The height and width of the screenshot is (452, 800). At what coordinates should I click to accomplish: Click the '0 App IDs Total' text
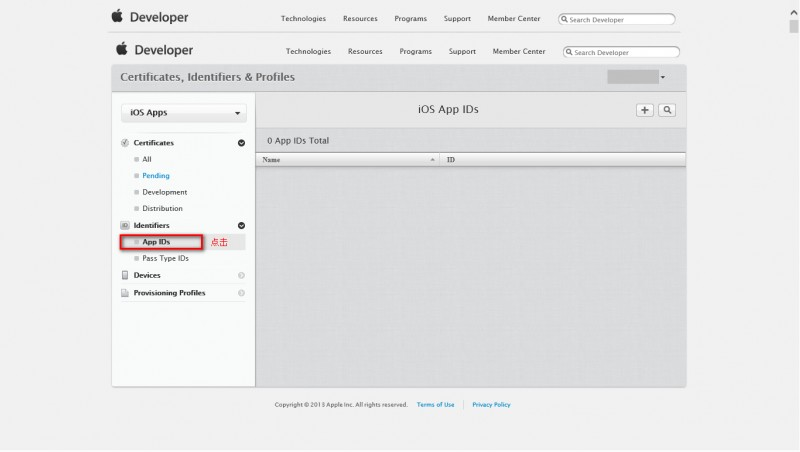click(298, 141)
